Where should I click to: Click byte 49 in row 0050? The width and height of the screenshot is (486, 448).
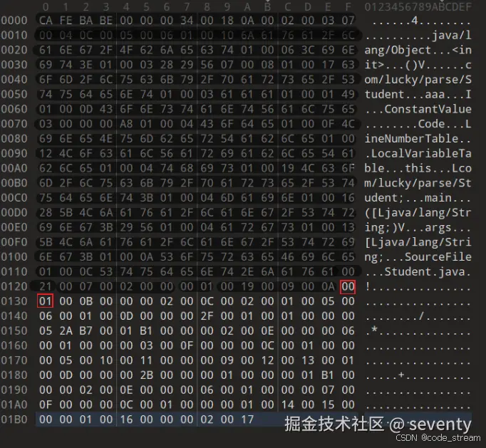(x=348, y=94)
